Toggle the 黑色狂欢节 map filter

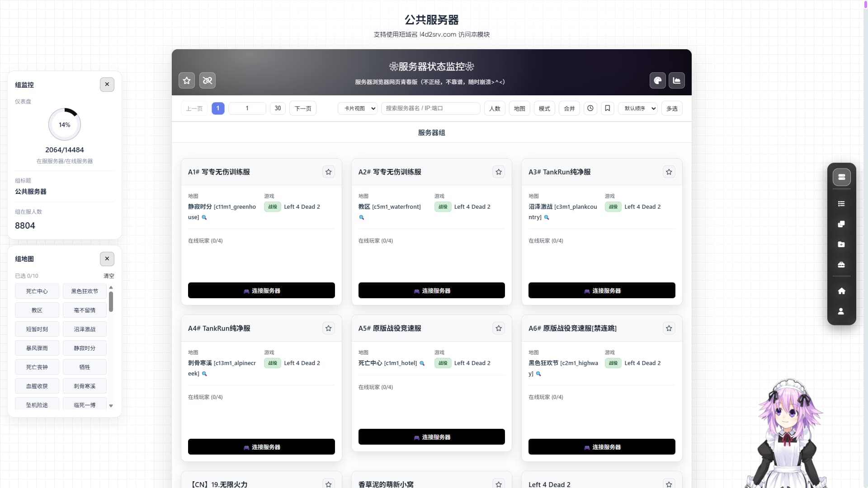click(85, 291)
